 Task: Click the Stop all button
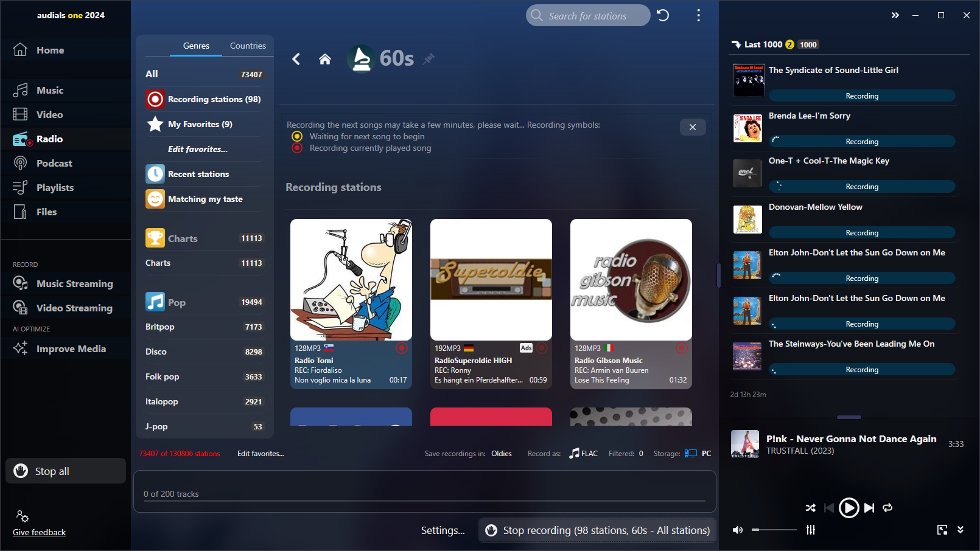[66, 471]
